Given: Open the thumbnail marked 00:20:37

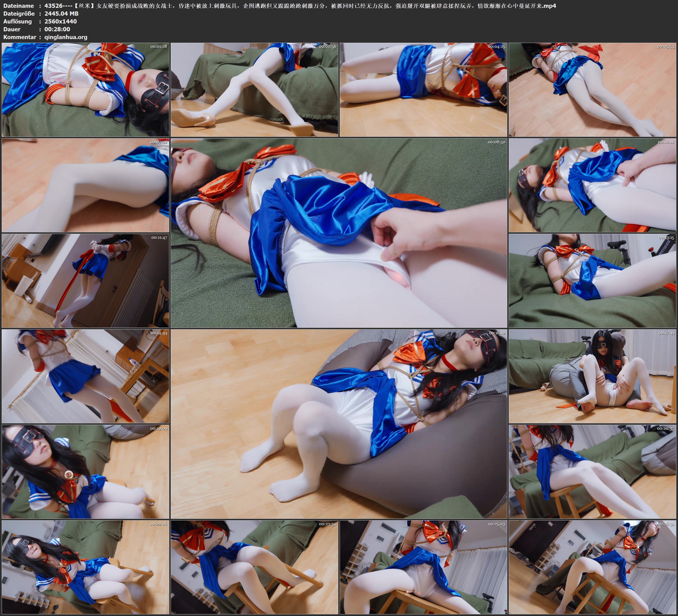Looking at the screenshot, I should coord(592,471).
